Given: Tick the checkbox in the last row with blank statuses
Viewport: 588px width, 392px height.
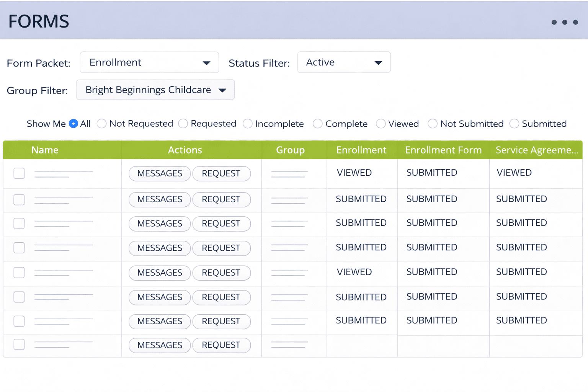Looking at the screenshot, I should pyautogui.click(x=19, y=345).
